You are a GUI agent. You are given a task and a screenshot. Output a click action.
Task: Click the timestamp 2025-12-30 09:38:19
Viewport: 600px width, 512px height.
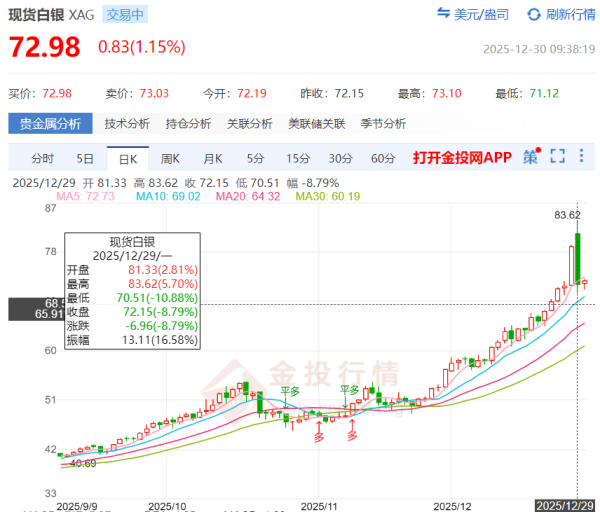[539, 49]
